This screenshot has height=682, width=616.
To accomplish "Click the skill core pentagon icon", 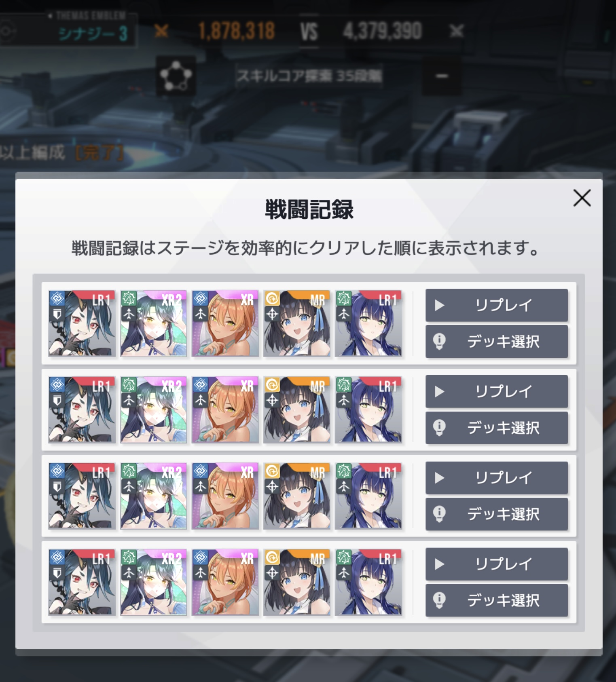I will click(x=176, y=76).
